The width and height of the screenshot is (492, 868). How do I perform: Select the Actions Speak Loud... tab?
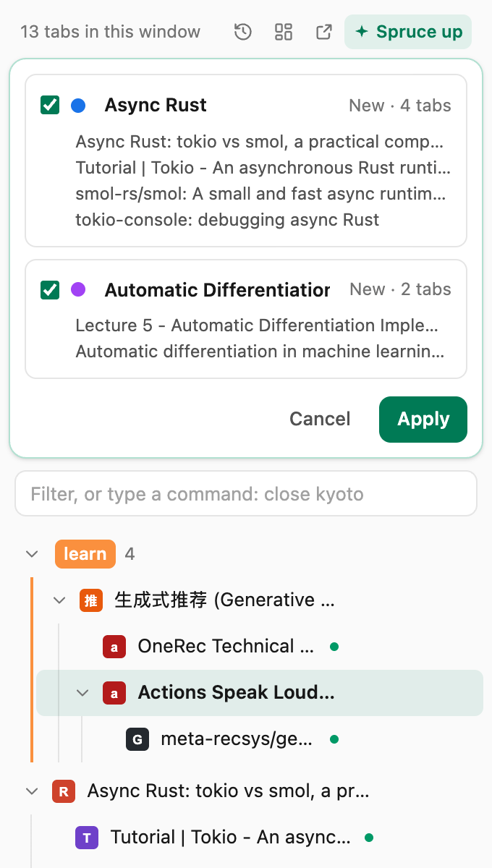(x=260, y=693)
